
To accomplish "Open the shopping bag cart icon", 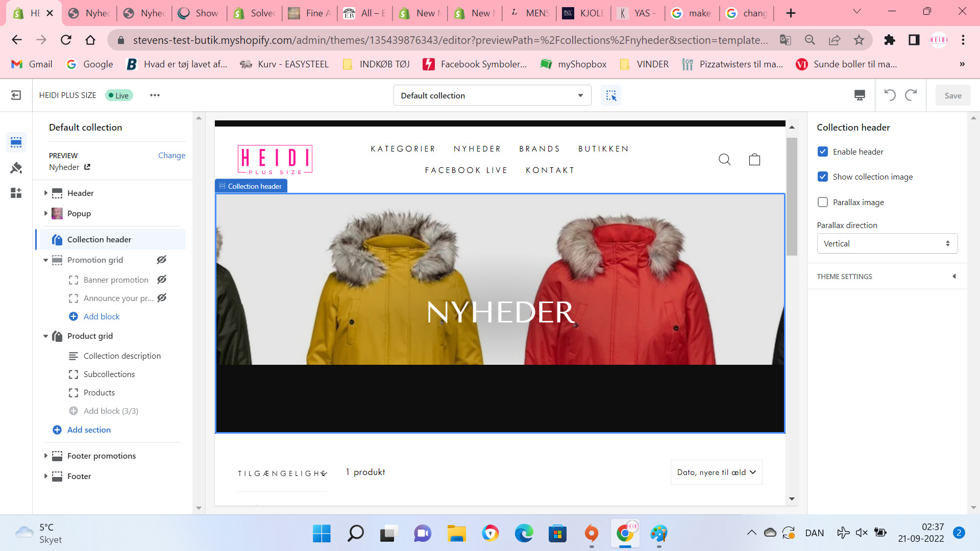I will pyautogui.click(x=754, y=160).
